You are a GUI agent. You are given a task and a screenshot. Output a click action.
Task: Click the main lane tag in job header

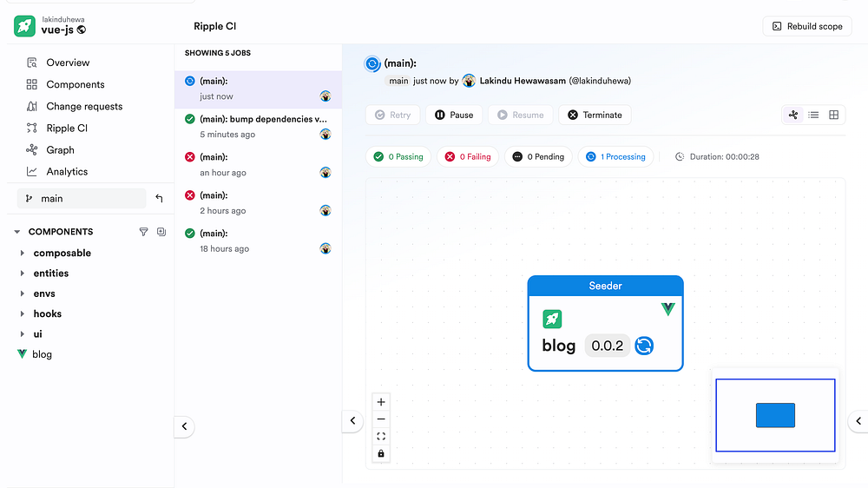[398, 81]
